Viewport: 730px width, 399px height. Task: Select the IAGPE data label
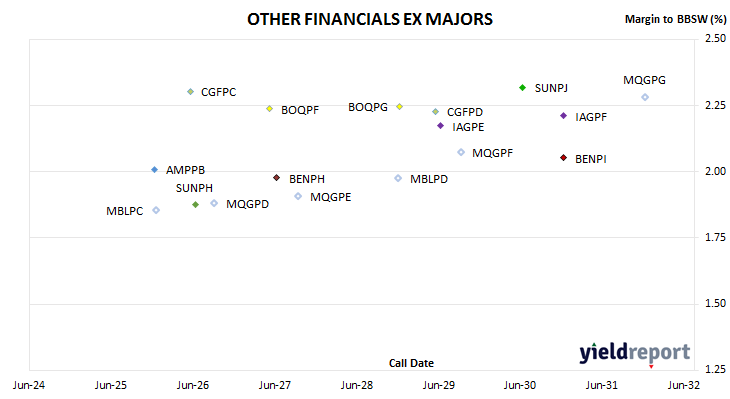pos(468,127)
